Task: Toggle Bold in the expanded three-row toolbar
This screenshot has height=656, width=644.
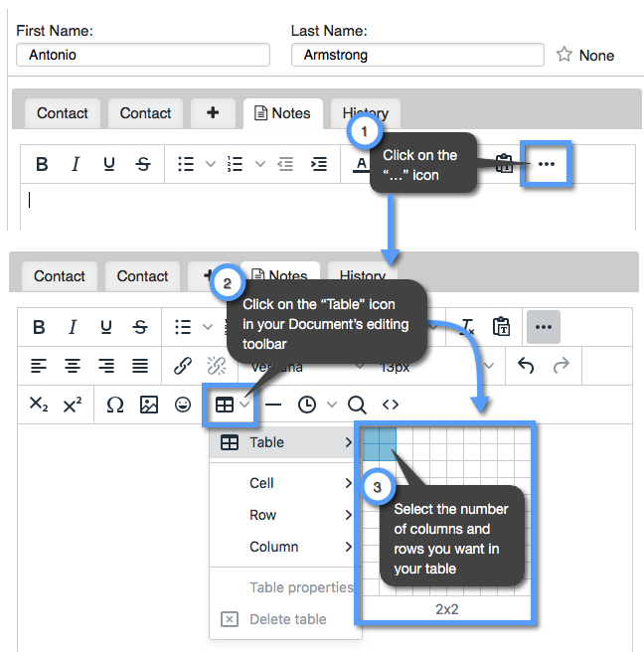Action: coord(39,327)
